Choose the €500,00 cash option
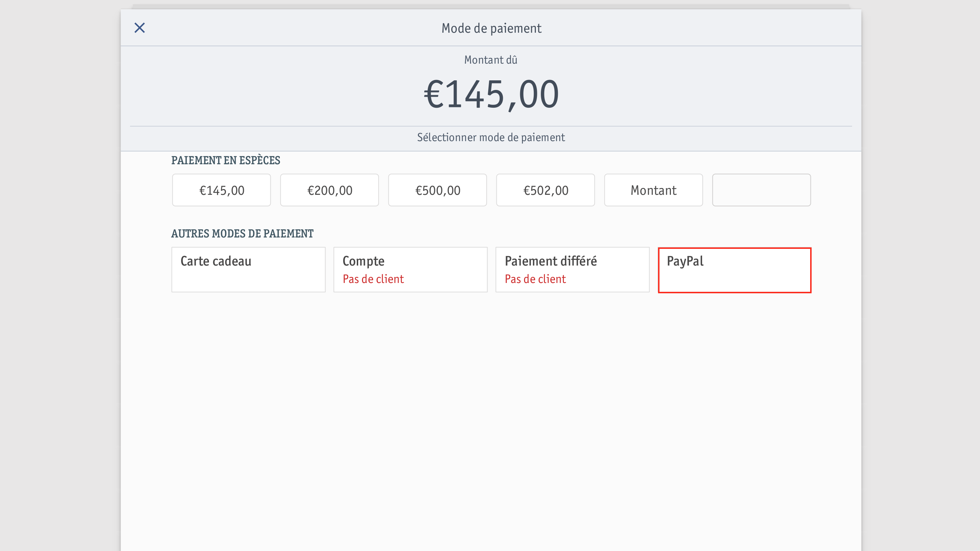 click(x=437, y=190)
